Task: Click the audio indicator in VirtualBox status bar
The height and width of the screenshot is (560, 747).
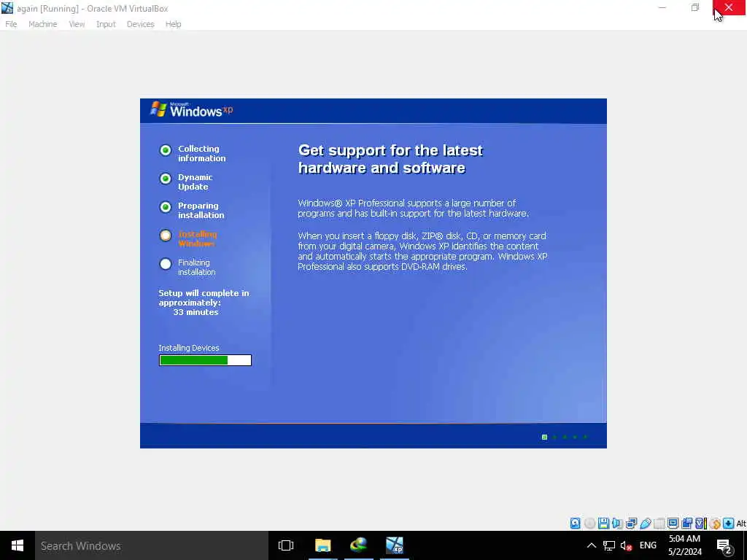Action: [x=617, y=524]
